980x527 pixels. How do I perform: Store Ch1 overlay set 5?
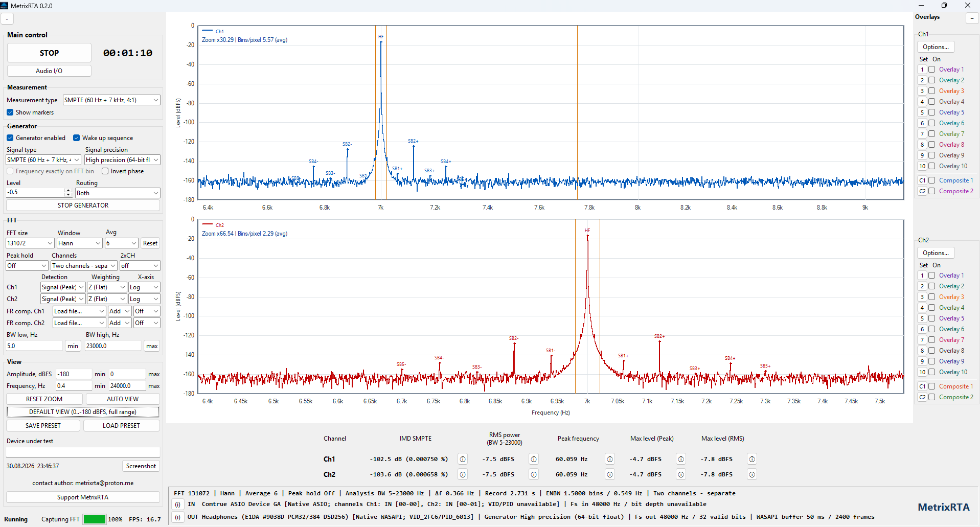[922, 112]
